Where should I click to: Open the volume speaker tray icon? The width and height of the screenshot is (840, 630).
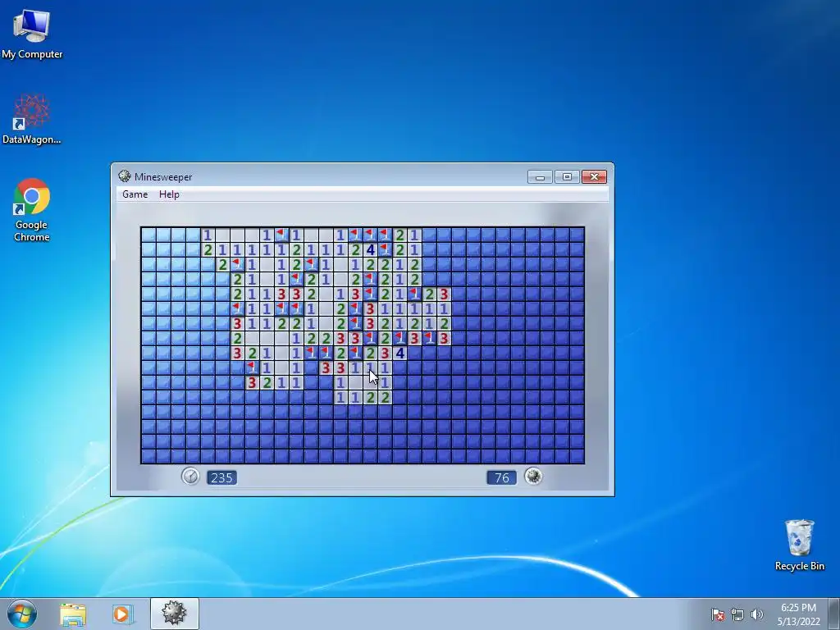pyautogui.click(x=756, y=614)
